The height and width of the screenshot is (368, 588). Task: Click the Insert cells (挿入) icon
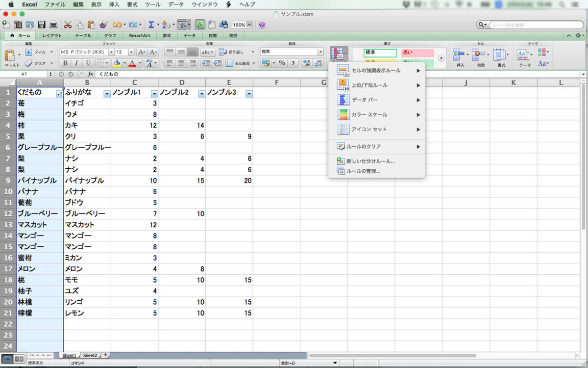point(459,54)
